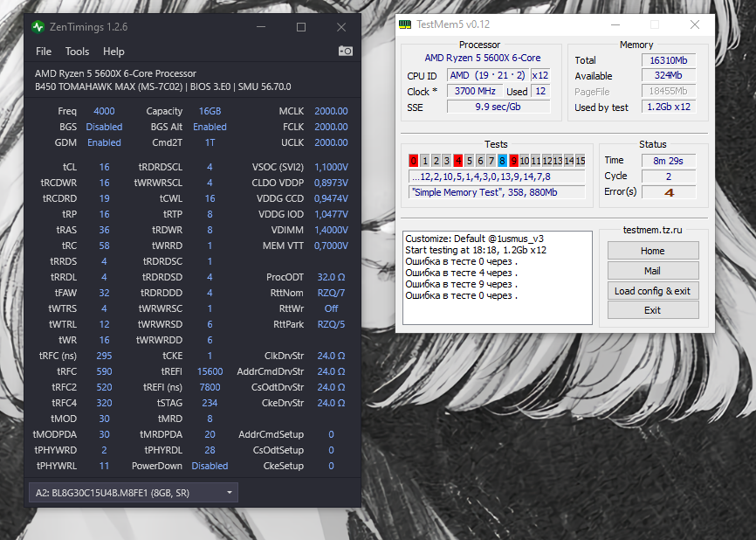756x540 pixels.
Task: Click the PowerDown Disabled value
Action: [210, 466]
